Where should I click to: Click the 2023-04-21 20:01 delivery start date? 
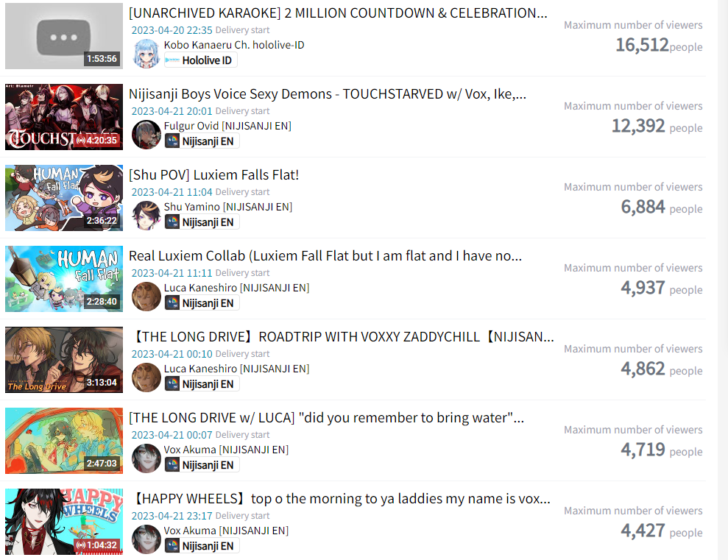(172, 111)
